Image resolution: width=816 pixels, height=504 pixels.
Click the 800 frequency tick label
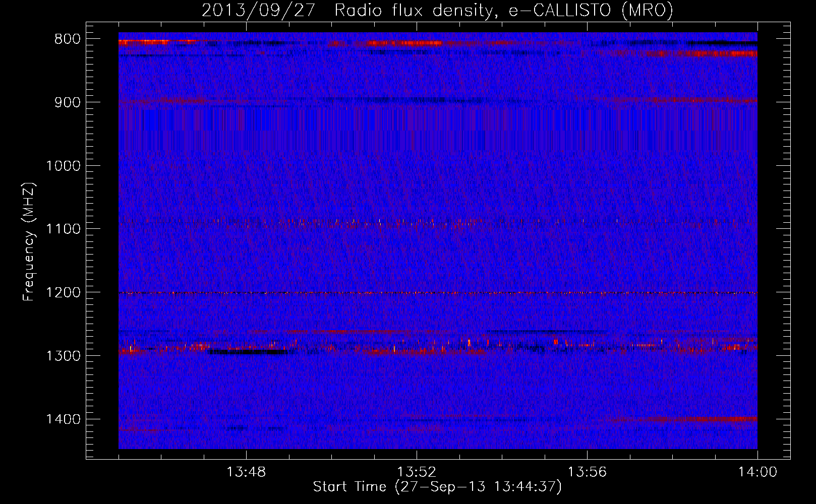tap(68, 39)
